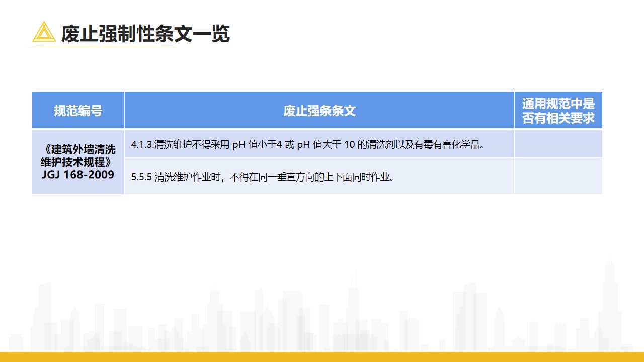Click the empty requirement cell beside clause 5.5.5
Image resolution: width=644 pixels, height=362 pixels.
(x=558, y=176)
